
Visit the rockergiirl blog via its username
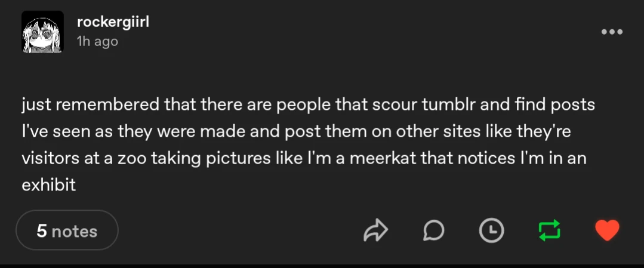point(113,21)
